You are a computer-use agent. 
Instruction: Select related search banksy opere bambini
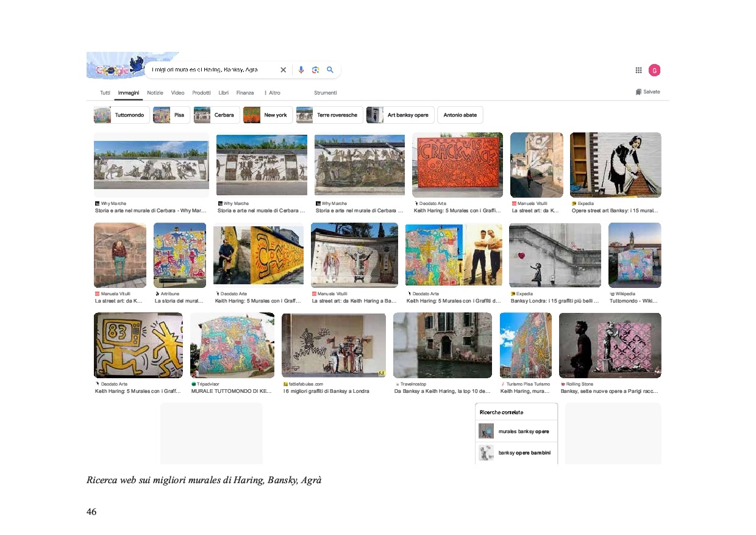[x=516, y=453]
